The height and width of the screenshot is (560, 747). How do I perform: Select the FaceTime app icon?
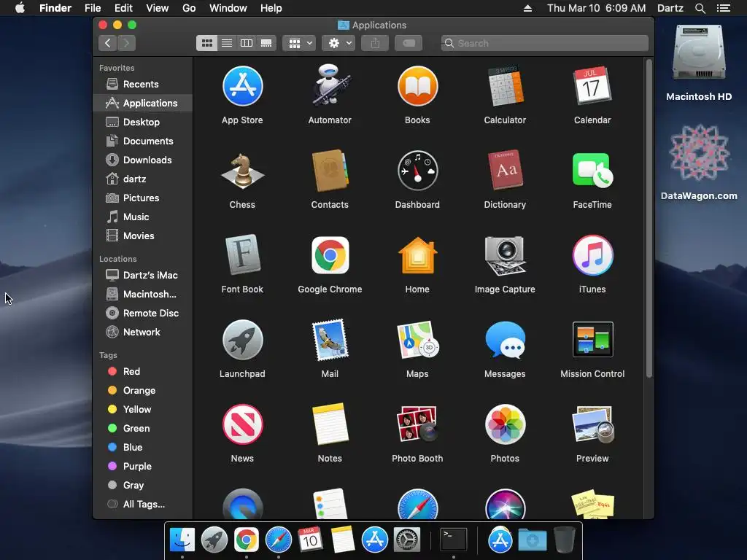(x=592, y=171)
